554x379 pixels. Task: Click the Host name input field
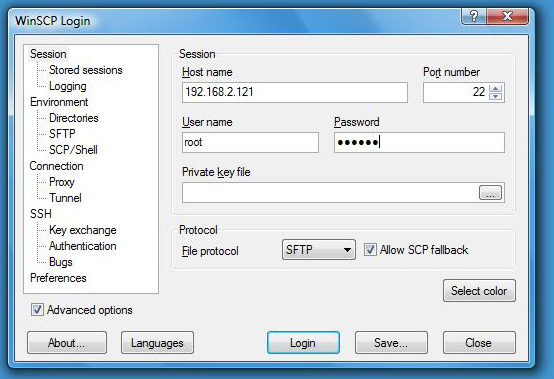tap(295, 93)
